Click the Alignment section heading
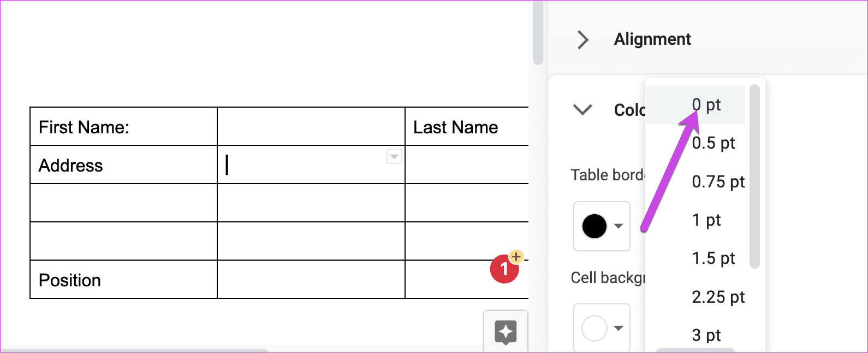Viewport: 868px width, 353px height. [x=652, y=39]
